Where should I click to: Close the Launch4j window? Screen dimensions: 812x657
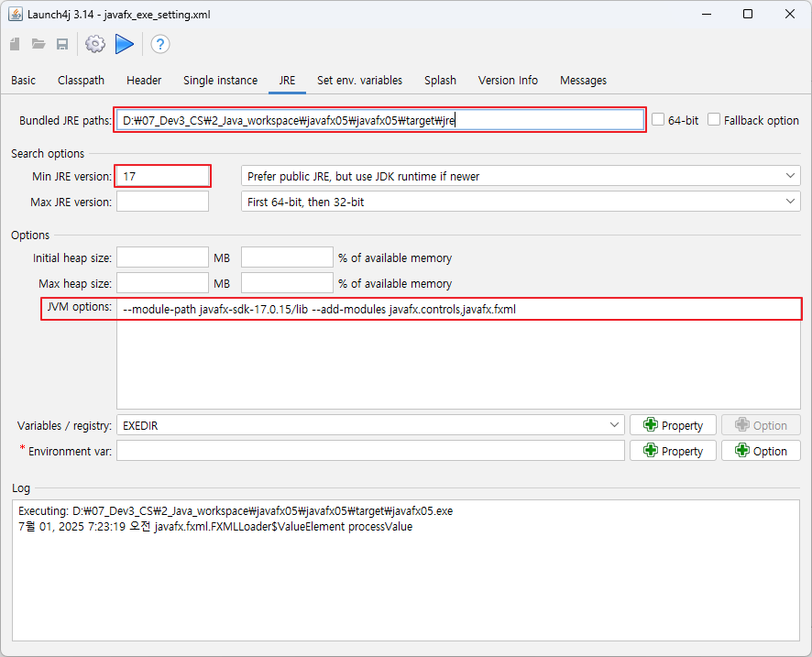[x=790, y=14]
